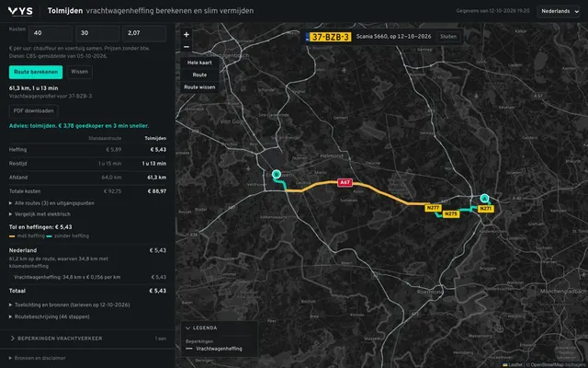
Task: Open the Nederlands language dropdown
Action: (x=558, y=11)
